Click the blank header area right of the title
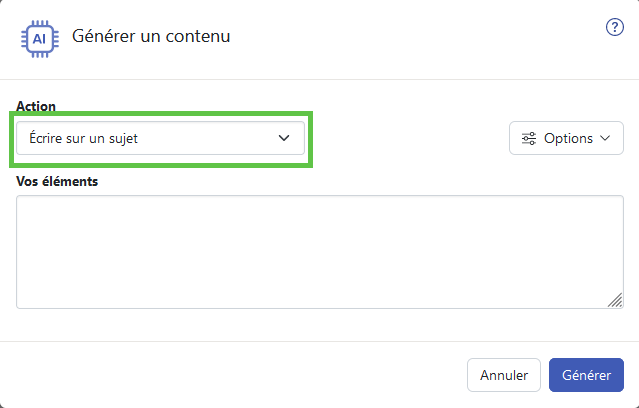Viewport: 639px width, 408px height. pos(416,37)
